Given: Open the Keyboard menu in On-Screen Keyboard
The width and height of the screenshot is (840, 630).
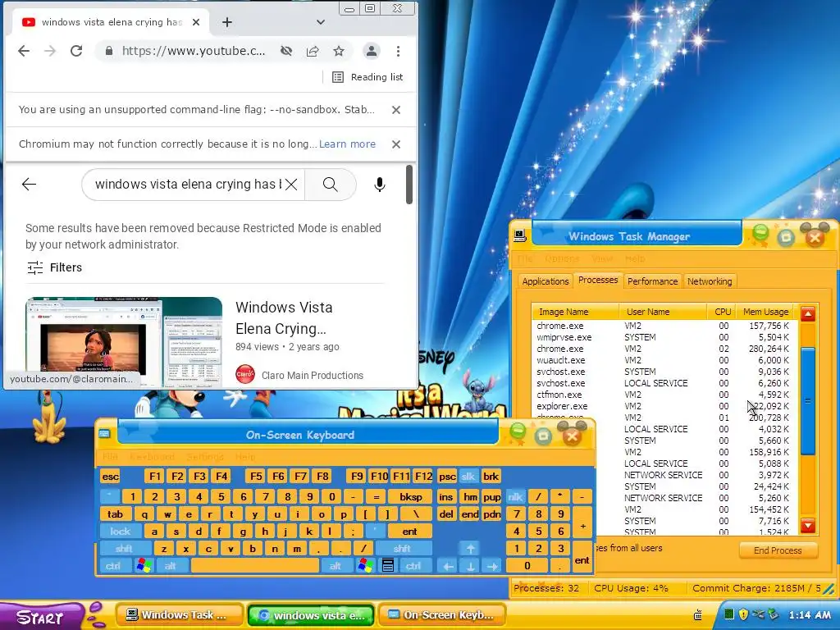Looking at the screenshot, I should [152, 457].
